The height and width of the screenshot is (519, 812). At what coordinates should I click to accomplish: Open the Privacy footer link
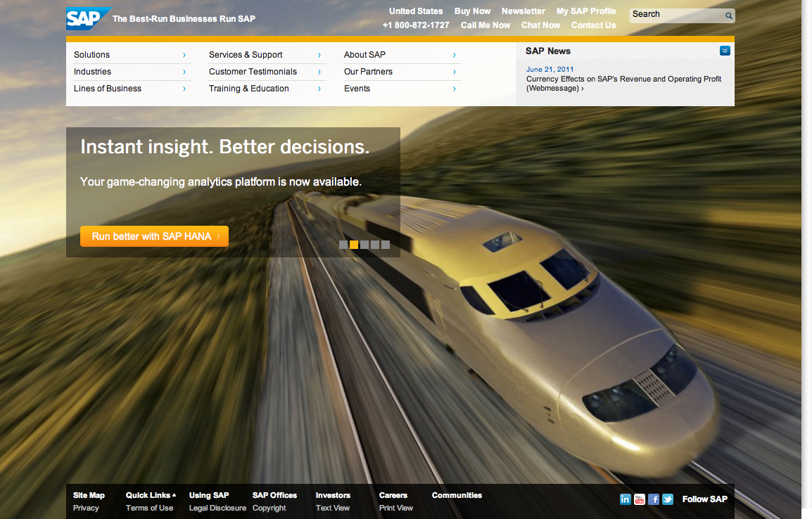(86, 508)
